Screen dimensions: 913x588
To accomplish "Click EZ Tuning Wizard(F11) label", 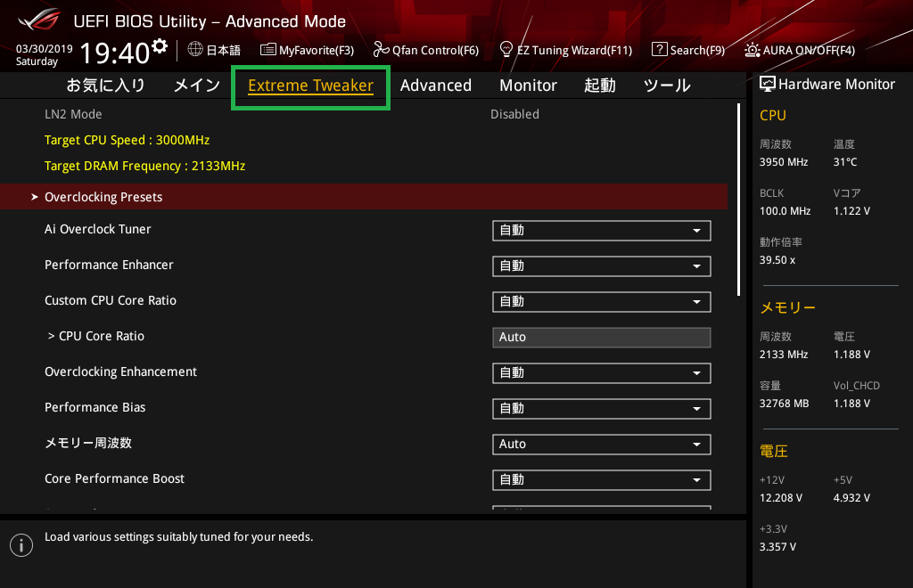I will tap(574, 50).
